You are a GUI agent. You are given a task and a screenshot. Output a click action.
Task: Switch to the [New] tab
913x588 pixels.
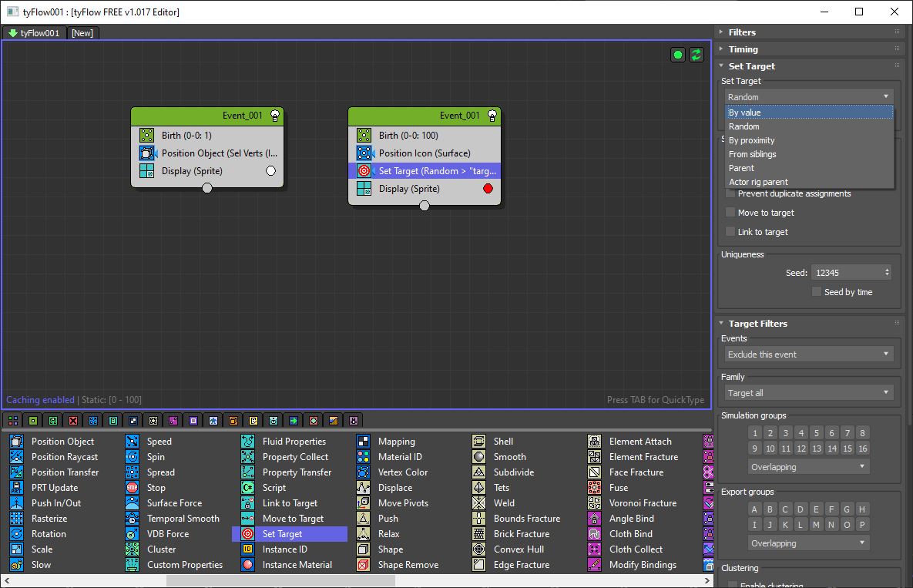82,33
